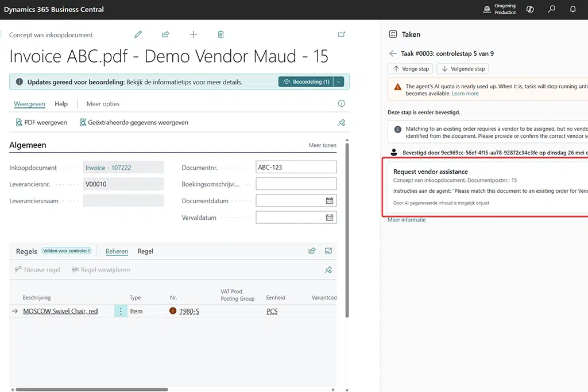This screenshot has height=392, width=588.
Task: Click the Leveranciersnr. field V00010
Action: [123, 184]
